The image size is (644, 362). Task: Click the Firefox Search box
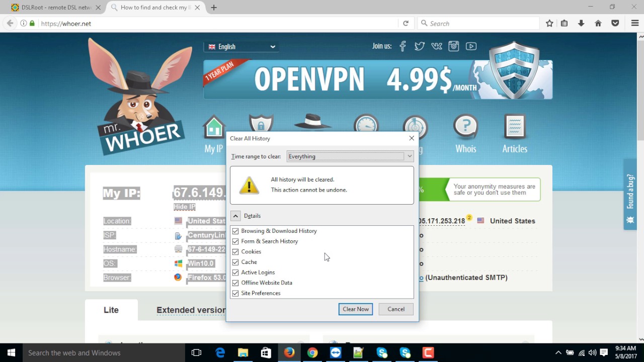[478, 23]
